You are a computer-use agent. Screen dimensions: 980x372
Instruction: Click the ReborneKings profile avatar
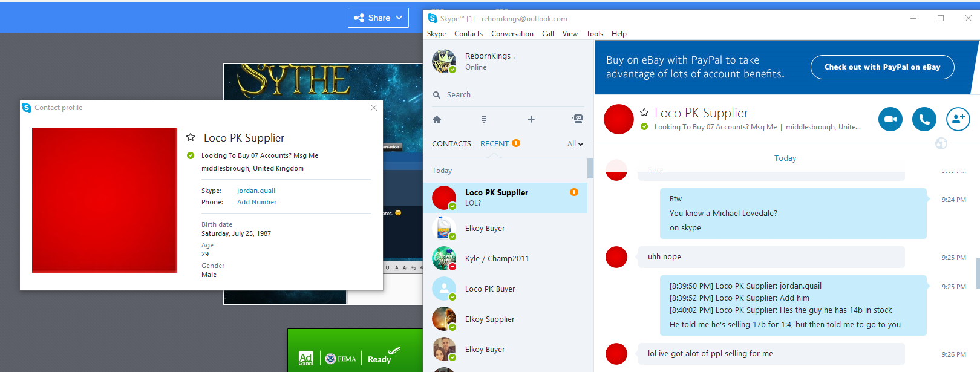tap(444, 62)
